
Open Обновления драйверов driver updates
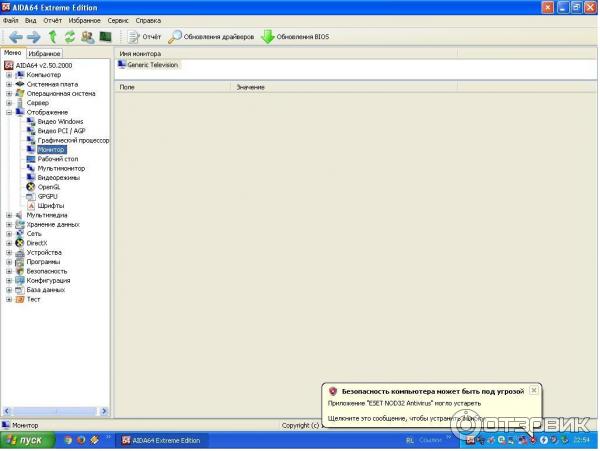[x=211, y=37]
